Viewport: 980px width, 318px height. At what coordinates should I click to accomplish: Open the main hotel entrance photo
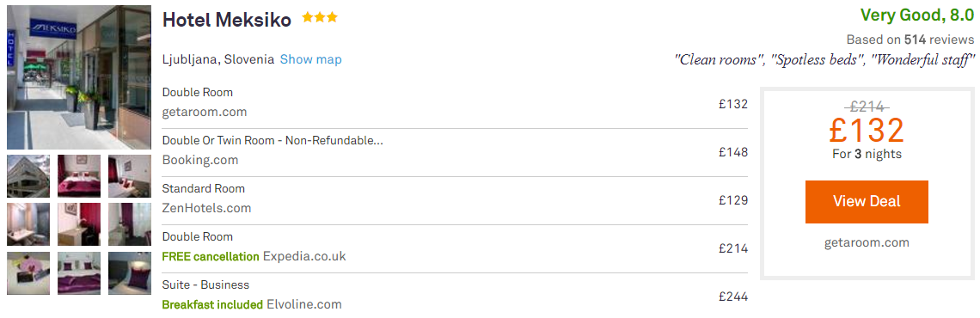(x=79, y=77)
